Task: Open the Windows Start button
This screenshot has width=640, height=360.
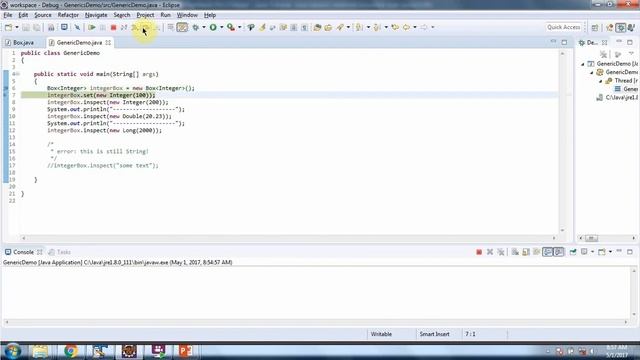Action: coord(12,351)
